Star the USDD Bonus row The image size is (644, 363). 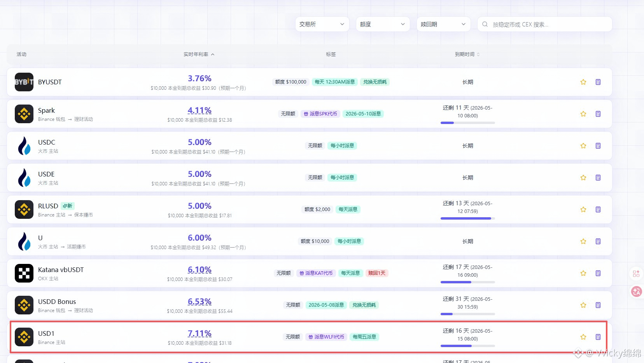[x=583, y=305]
